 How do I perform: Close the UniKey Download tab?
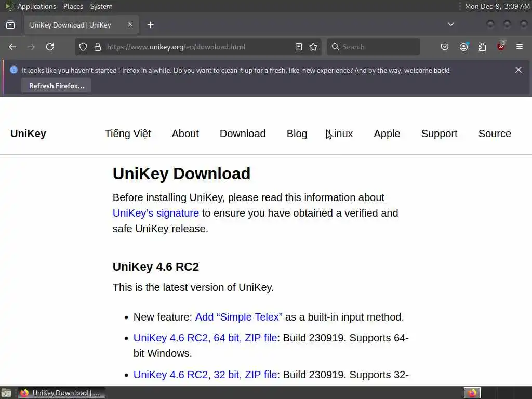pos(130,25)
